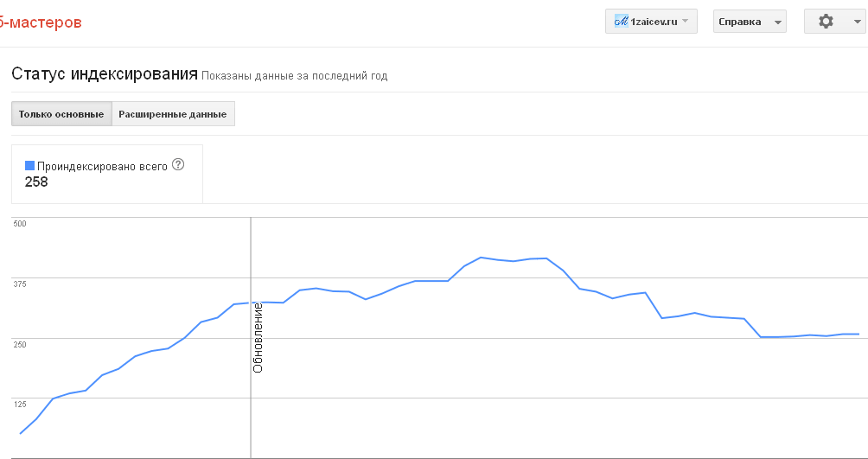Click the settings gear icon
868x459 pixels.
tap(826, 22)
